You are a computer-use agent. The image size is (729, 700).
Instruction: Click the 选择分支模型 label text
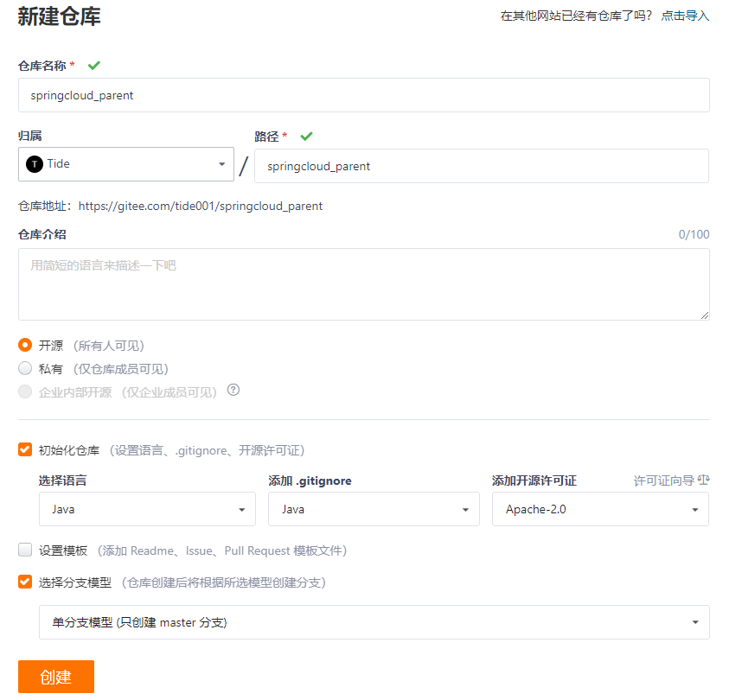[x=75, y=582]
